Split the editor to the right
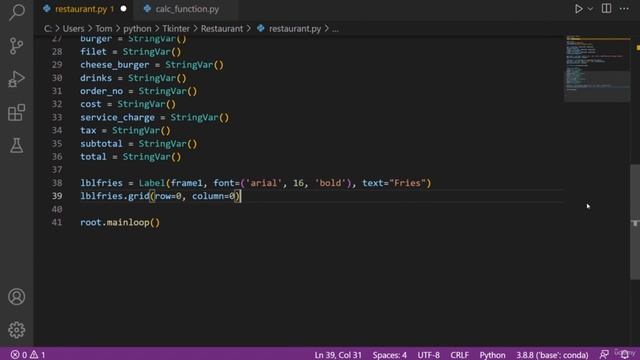 607,9
